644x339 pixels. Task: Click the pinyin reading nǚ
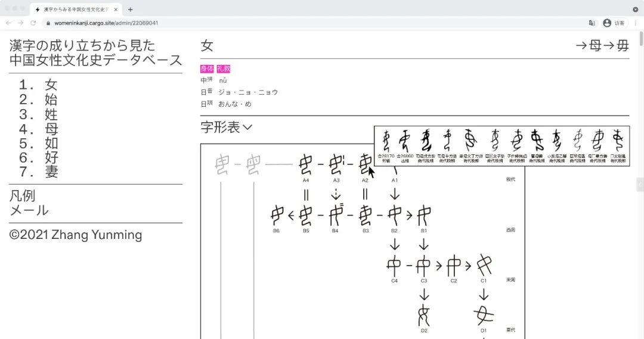(x=222, y=80)
